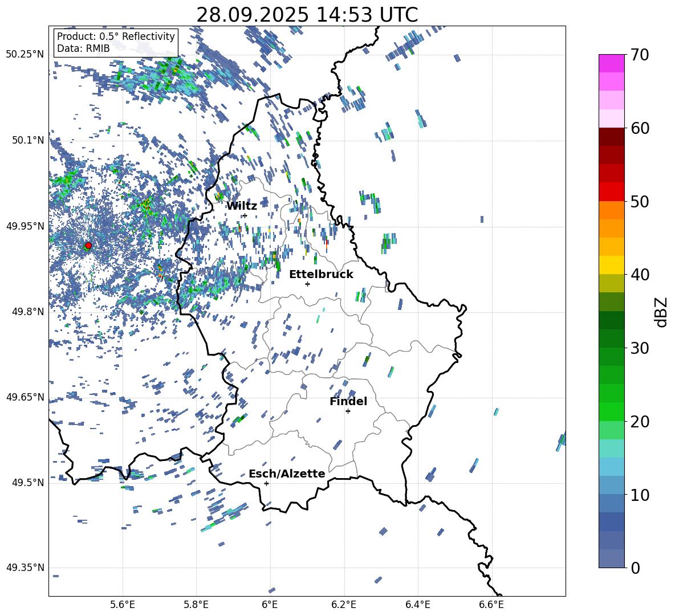Click the Findel city label

pos(348,401)
